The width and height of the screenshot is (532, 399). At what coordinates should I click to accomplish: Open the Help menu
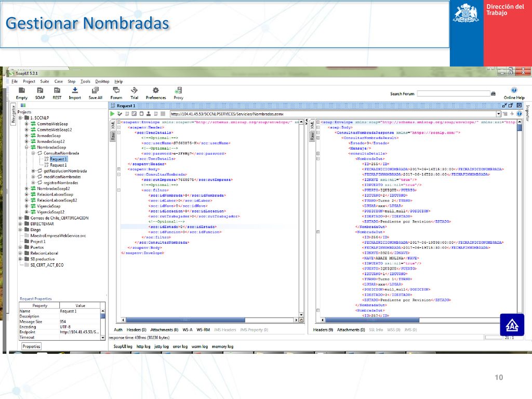coord(118,82)
